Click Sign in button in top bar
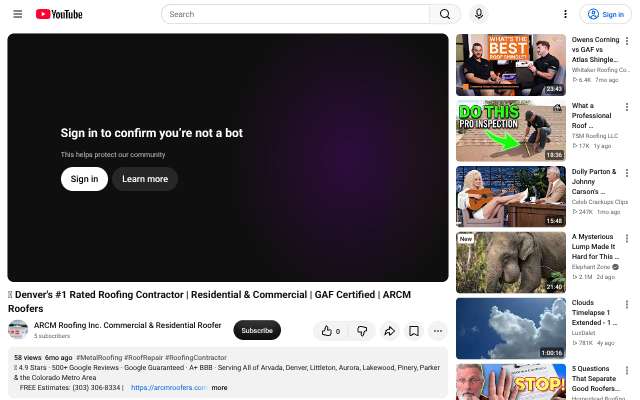Viewport: 640px width, 400px height. [x=606, y=14]
